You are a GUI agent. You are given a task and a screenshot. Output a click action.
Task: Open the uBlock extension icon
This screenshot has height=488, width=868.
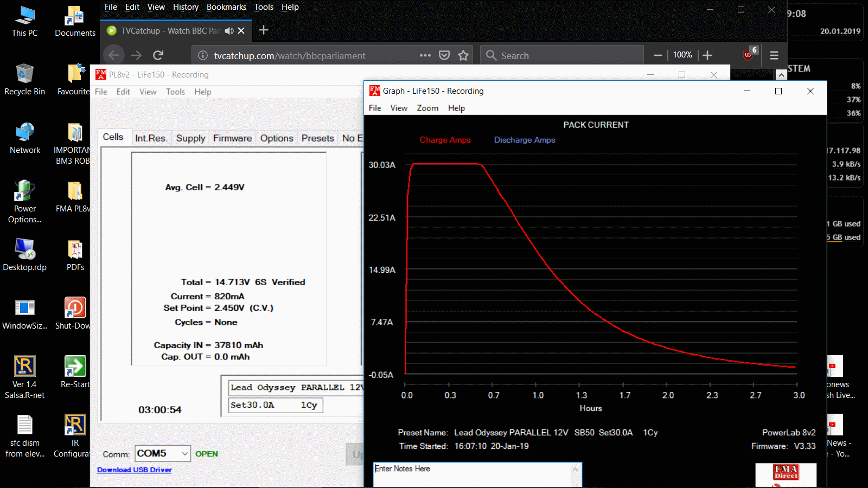click(x=749, y=55)
